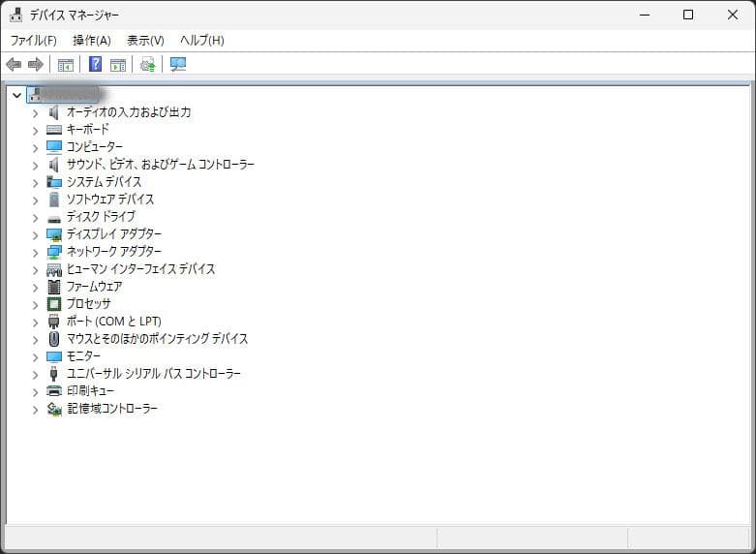Click the USB icon for ユニバーサル シリアル バス コントローラー
756x554 pixels.
point(54,374)
